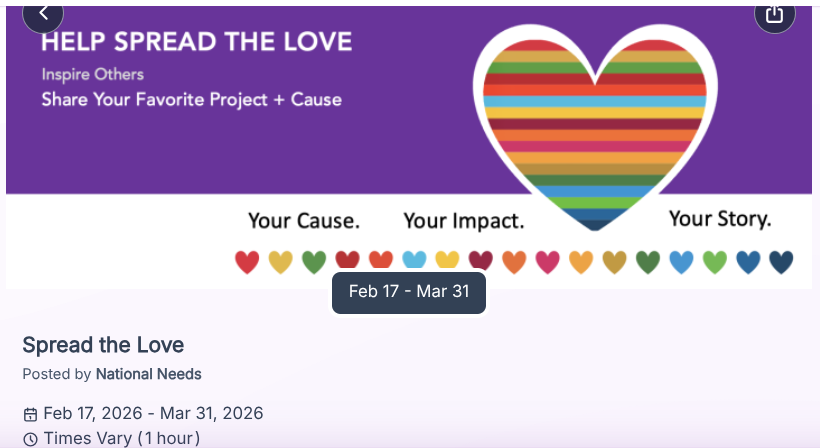
Task: Click the Your Story. text
Action: (x=720, y=219)
